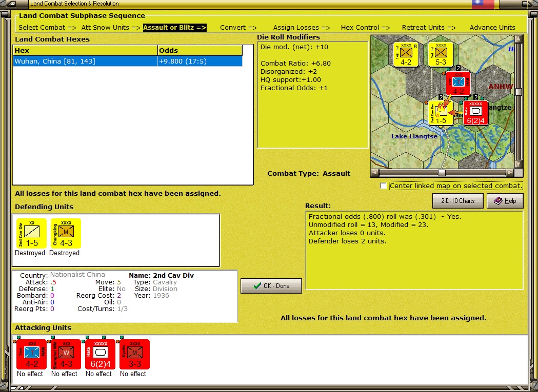538x392 pixels.
Task: Click the Att Snow Units subphase step
Action: coord(111,28)
